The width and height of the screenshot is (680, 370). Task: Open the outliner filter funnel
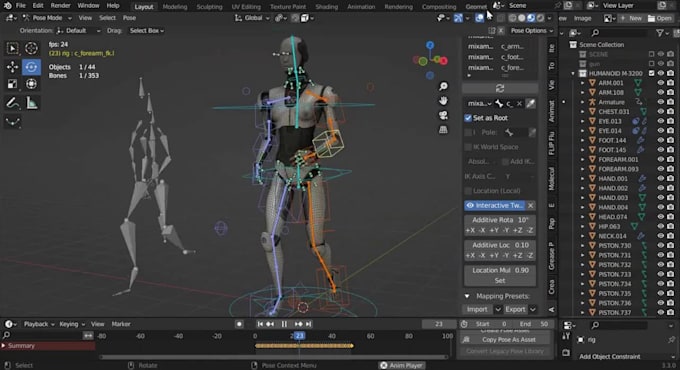pyautogui.click(x=660, y=33)
